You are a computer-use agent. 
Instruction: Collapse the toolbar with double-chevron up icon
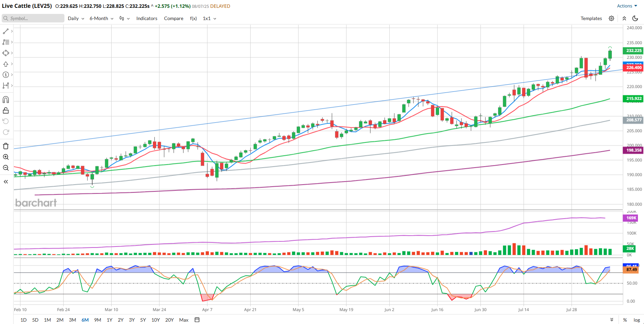(x=624, y=18)
